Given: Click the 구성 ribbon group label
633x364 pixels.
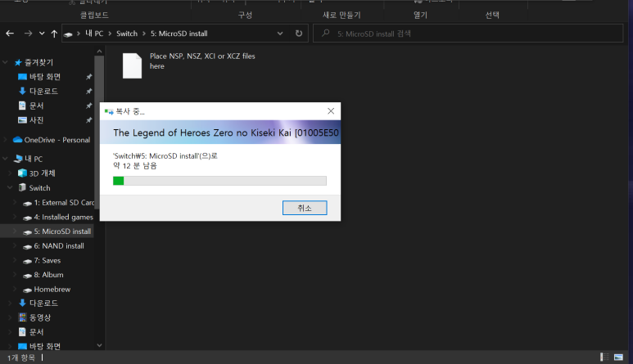Looking at the screenshot, I should 245,15.
